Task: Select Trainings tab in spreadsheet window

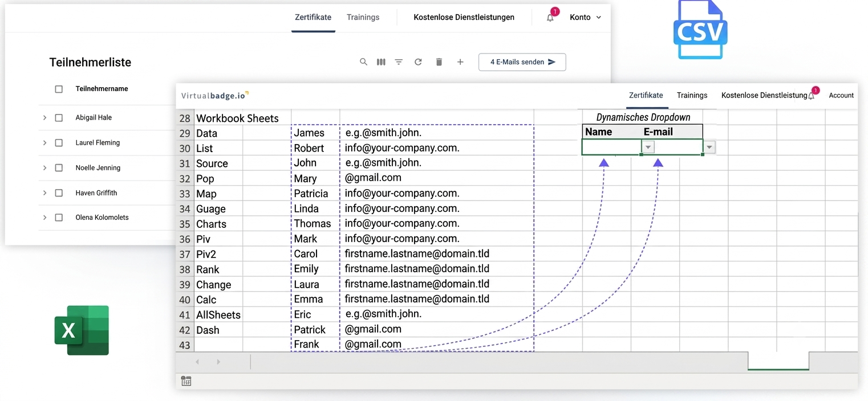Action: pos(692,96)
